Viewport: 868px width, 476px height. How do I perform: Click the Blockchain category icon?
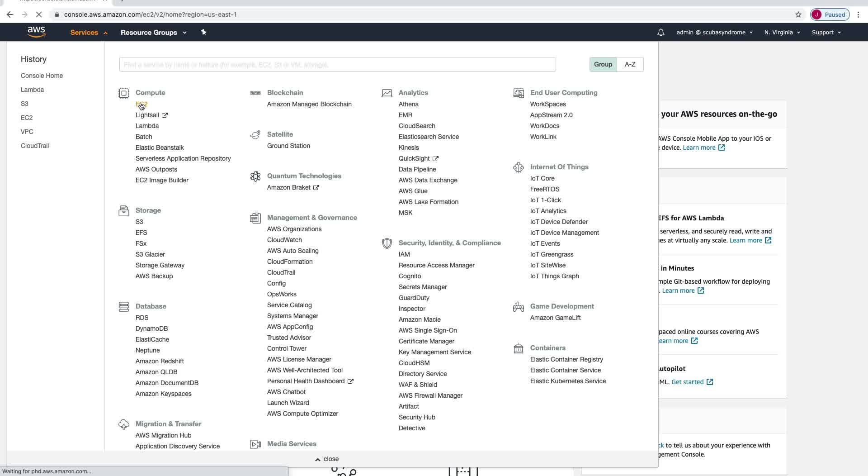255,93
